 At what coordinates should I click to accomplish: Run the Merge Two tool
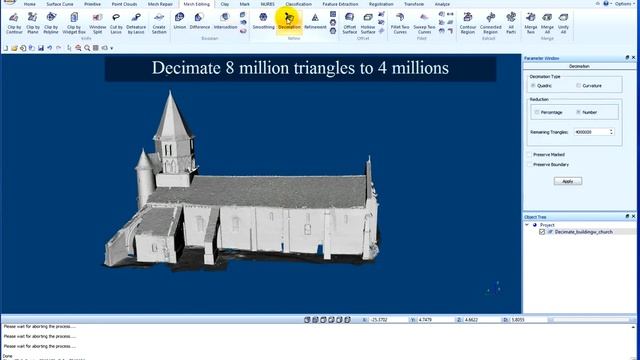pyautogui.click(x=531, y=23)
